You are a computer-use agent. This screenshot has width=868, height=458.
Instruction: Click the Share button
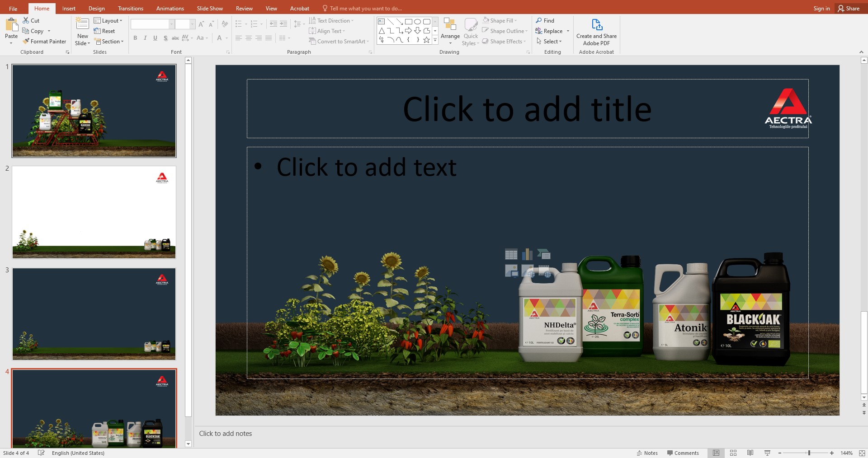tap(849, 8)
